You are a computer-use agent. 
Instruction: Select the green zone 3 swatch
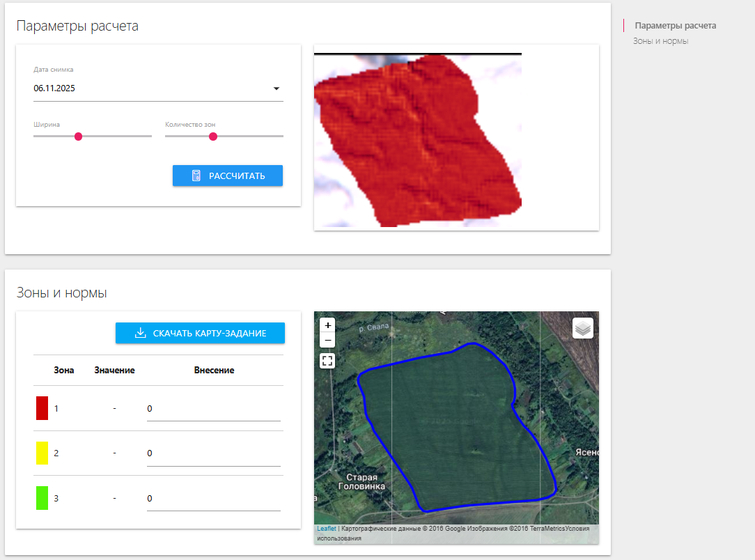click(x=42, y=499)
